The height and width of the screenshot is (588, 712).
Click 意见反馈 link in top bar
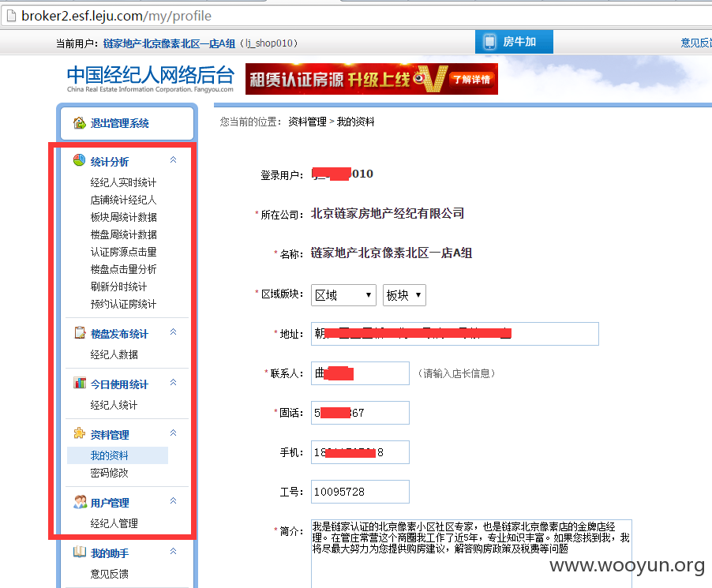pos(695,43)
